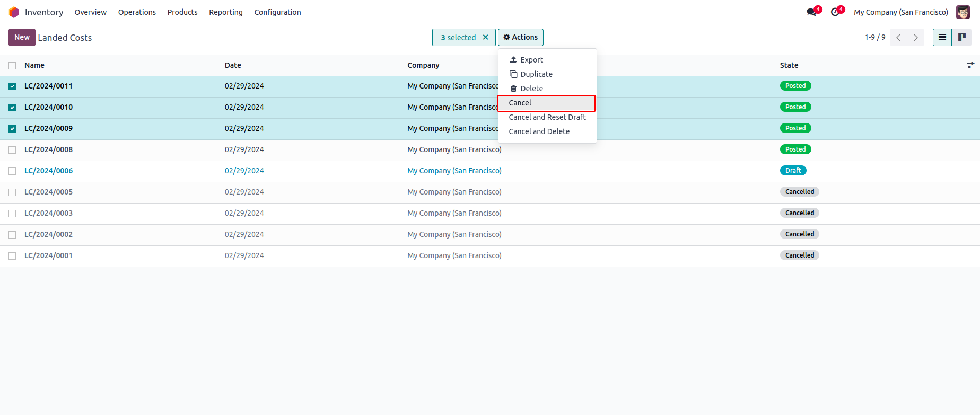Click the New button
The image size is (980, 415).
[22, 38]
